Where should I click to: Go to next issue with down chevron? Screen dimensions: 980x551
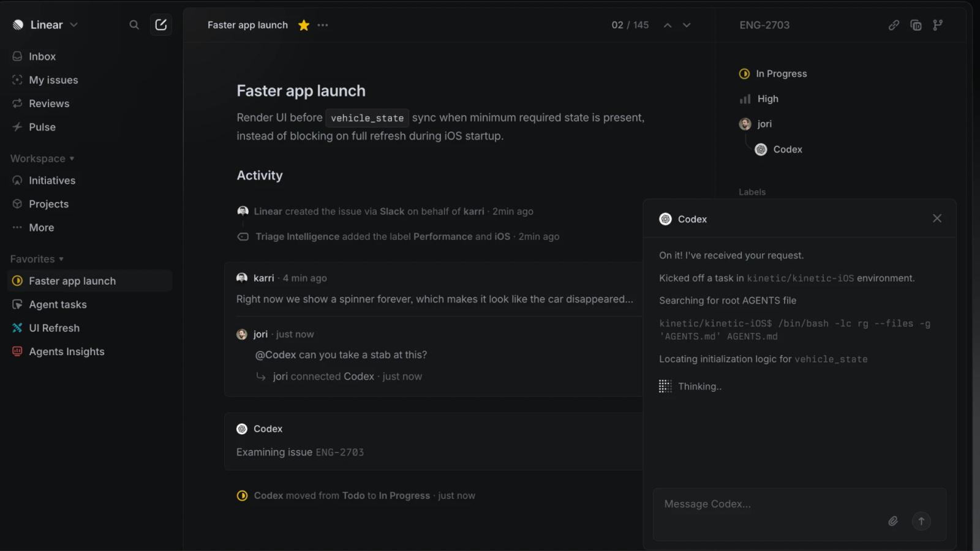click(x=687, y=25)
